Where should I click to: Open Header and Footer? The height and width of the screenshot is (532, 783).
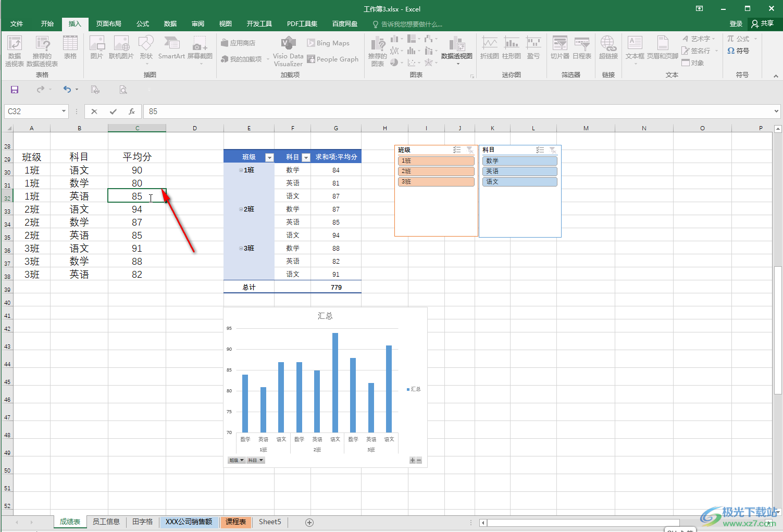pyautogui.click(x=663, y=47)
